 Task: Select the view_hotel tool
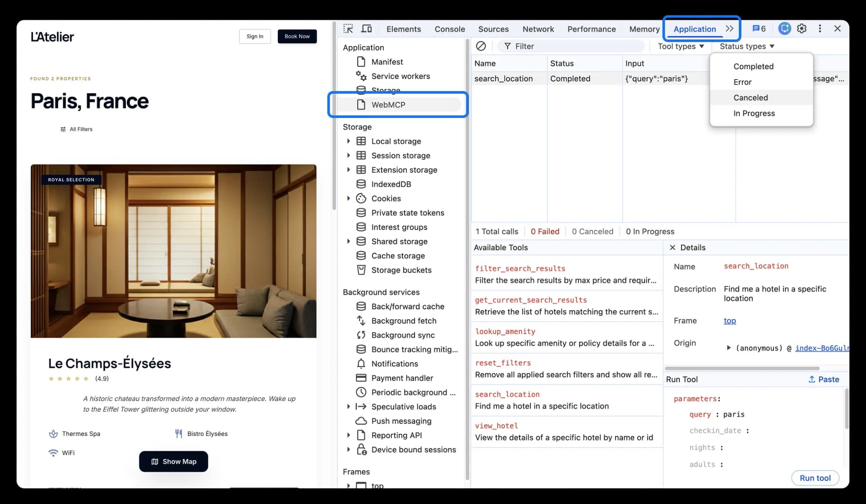click(x=567, y=431)
